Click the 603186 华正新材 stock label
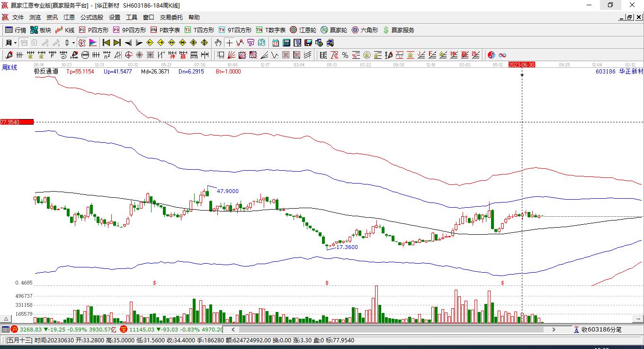 pos(619,72)
